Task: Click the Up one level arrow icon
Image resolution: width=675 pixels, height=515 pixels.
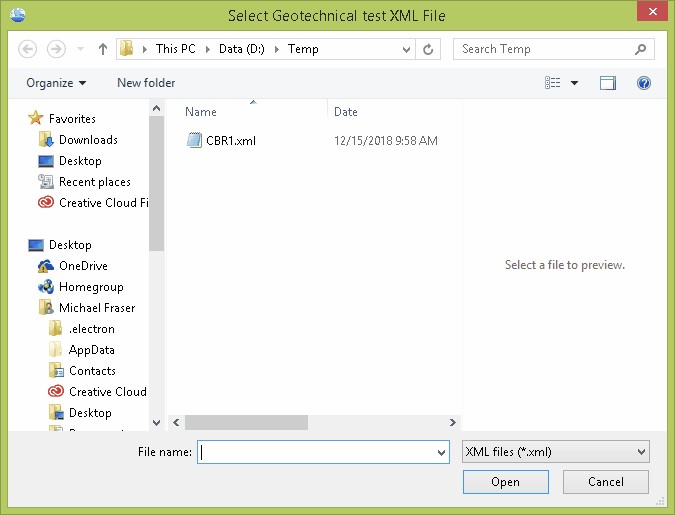Action: [103, 49]
